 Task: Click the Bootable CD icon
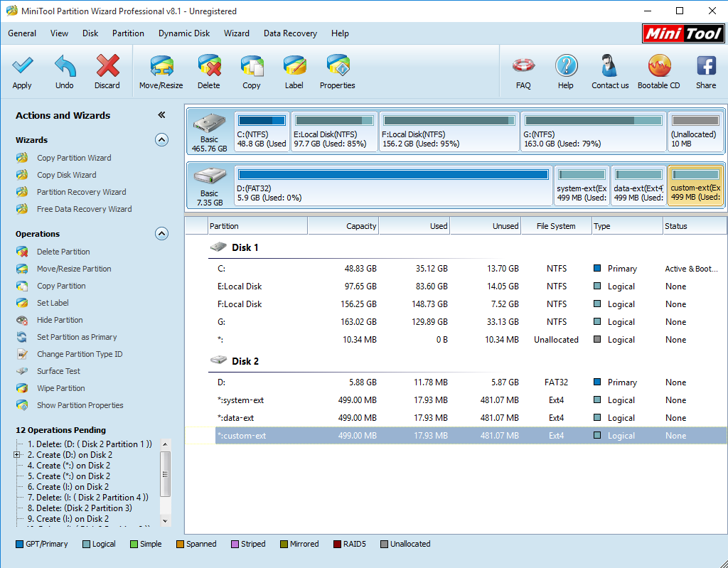[659, 65]
